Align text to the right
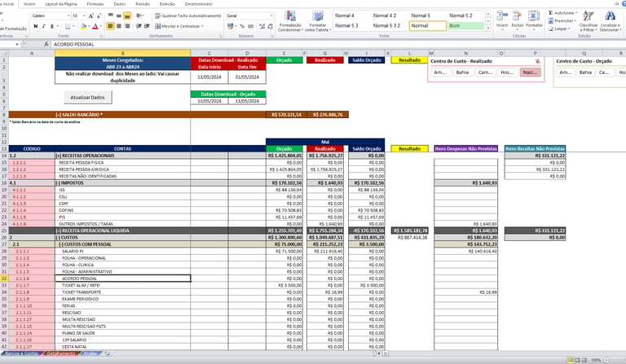This screenshot has height=364, width=626. point(127,26)
